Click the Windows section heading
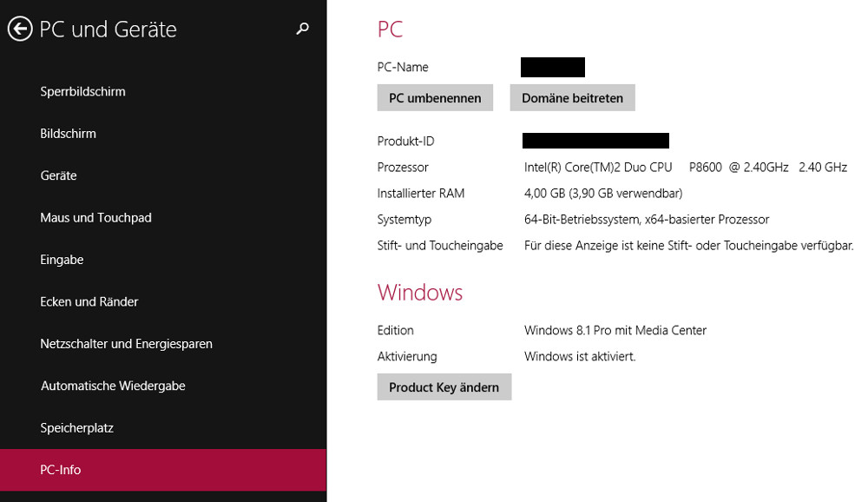 [x=420, y=293]
